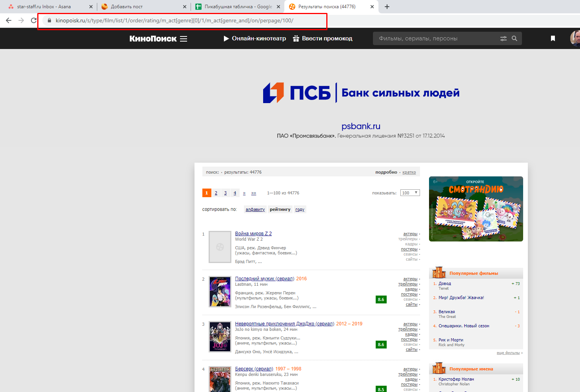
Task: Open трейлеры link for Последний мужик
Action: pos(408,284)
